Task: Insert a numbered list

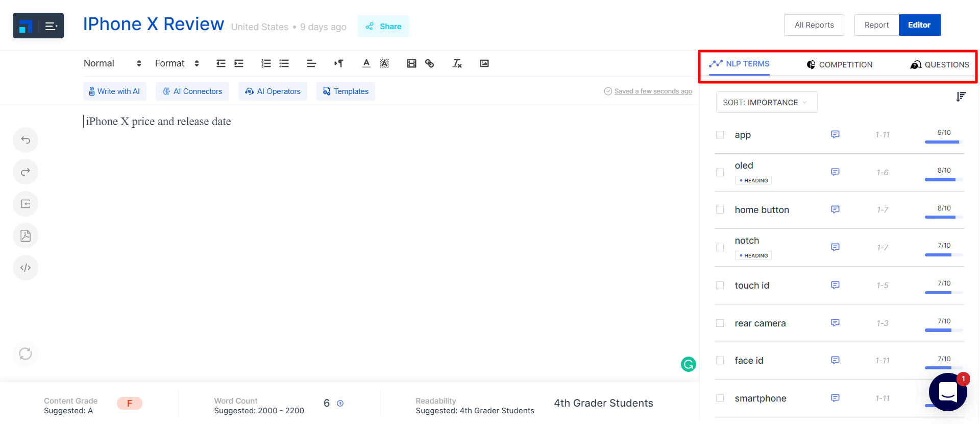Action: tap(266, 63)
